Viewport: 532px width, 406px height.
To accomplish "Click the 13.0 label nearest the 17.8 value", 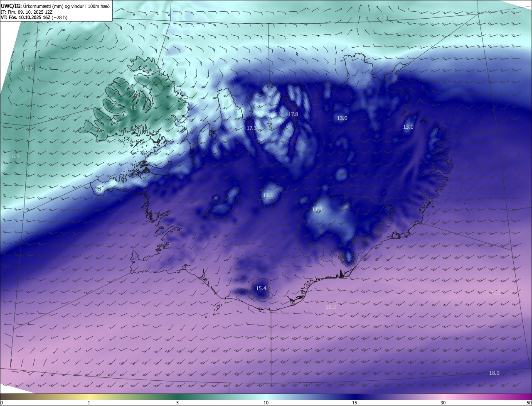I will click(x=342, y=118).
